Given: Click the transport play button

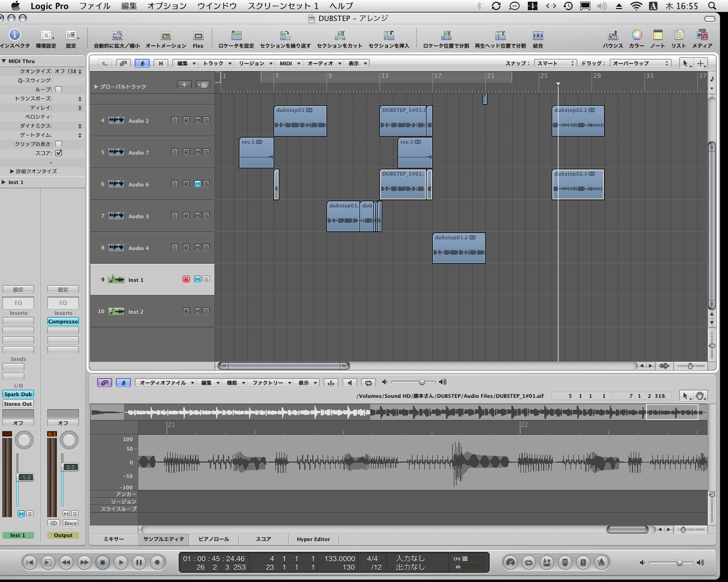Looking at the screenshot, I should pyautogui.click(x=121, y=562).
